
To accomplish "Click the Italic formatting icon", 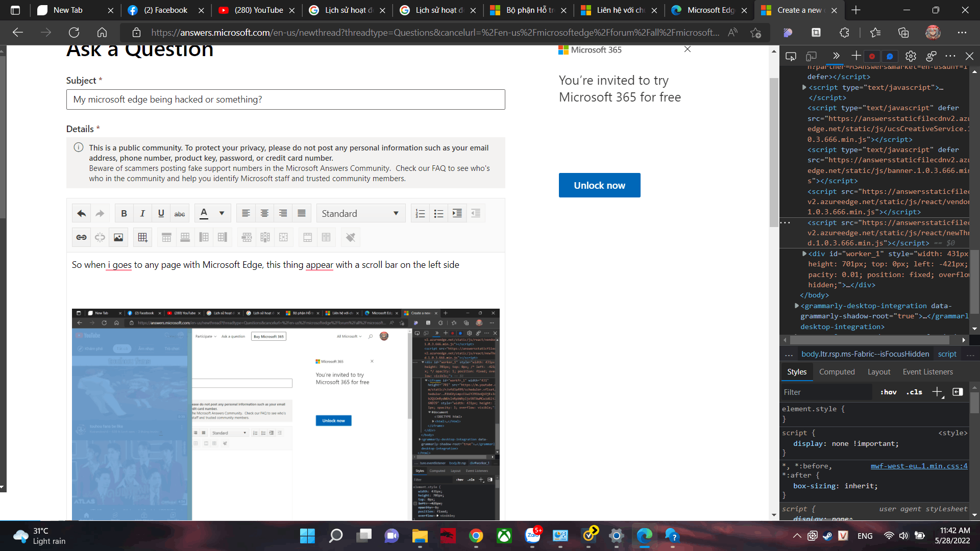I will point(142,213).
